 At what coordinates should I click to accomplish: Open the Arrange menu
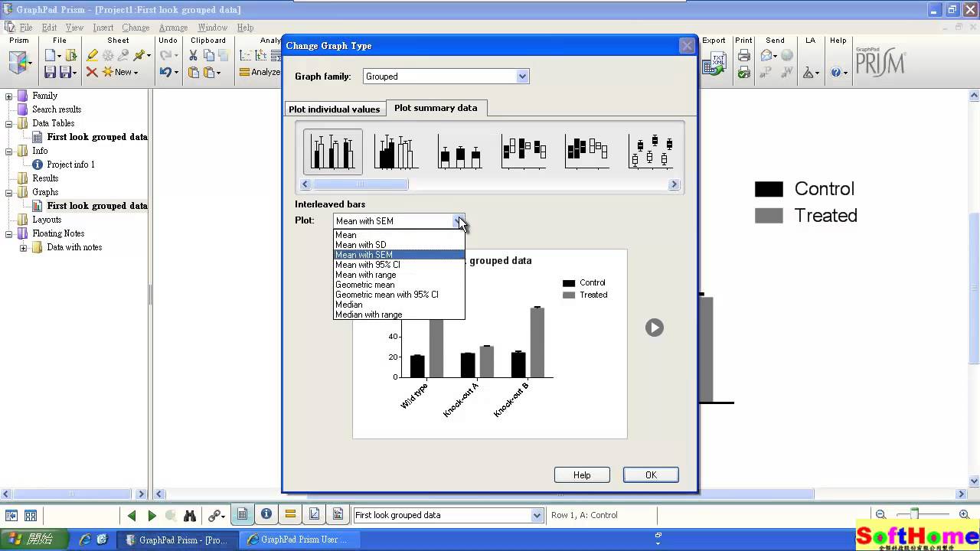(173, 28)
